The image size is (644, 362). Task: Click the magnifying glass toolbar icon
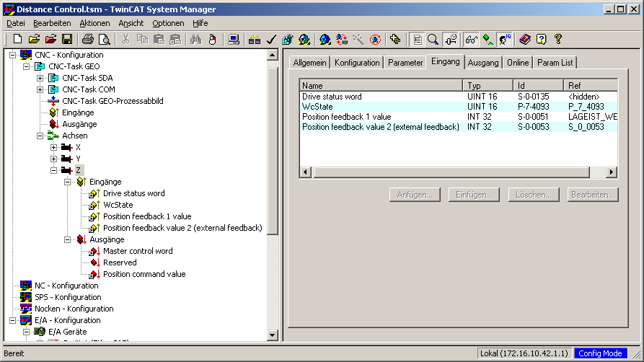(x=433, y=40)
